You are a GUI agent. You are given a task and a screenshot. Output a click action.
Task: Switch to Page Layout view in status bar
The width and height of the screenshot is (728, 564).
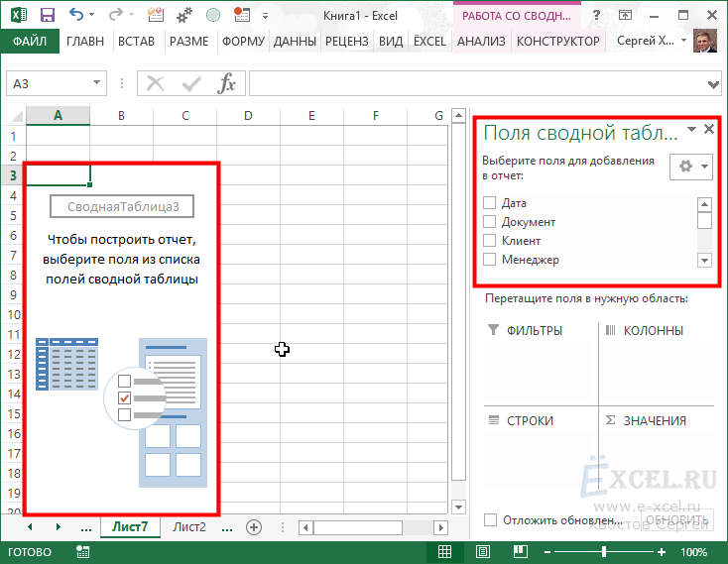pyautogui.click(x=483, y=551)
